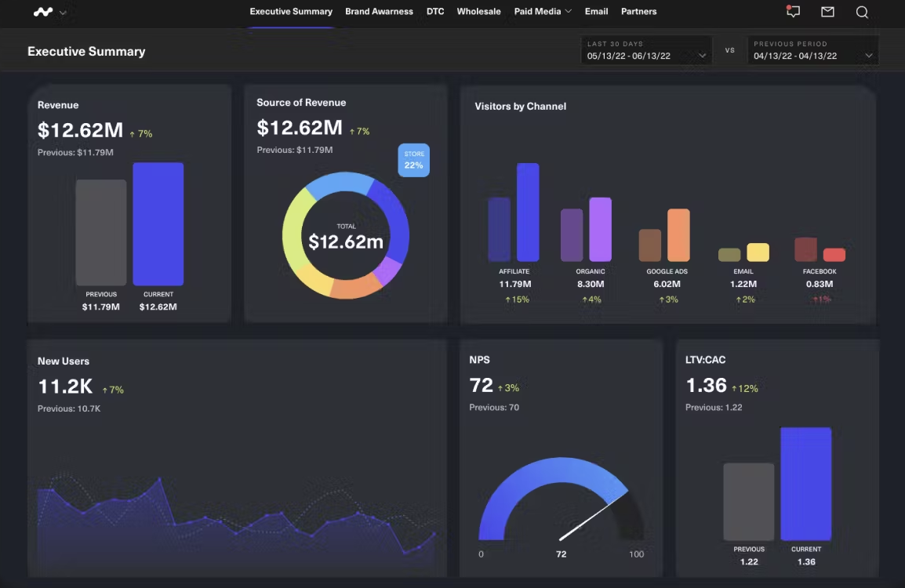
Task: Click the NPS gauge needle
Action: coord(593,517)
